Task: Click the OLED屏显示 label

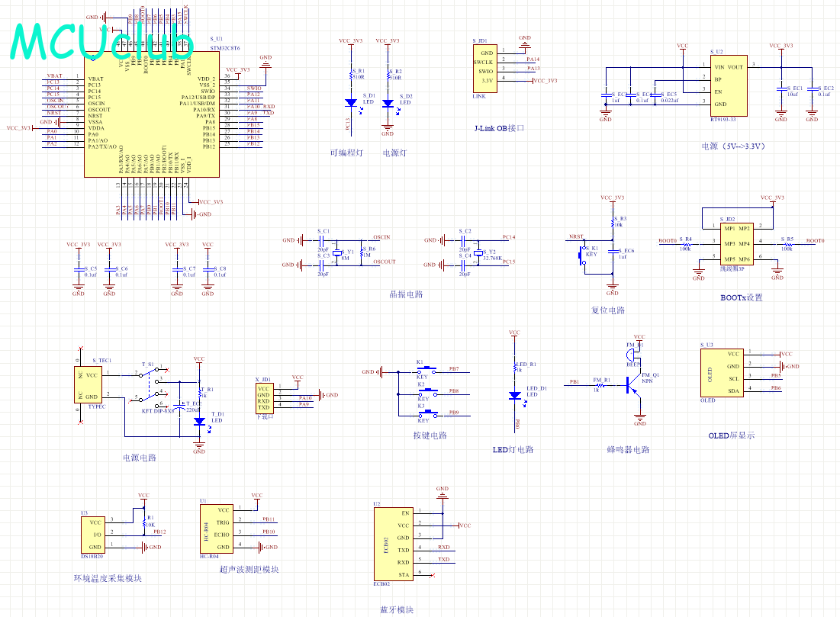Action: [732, 435]
